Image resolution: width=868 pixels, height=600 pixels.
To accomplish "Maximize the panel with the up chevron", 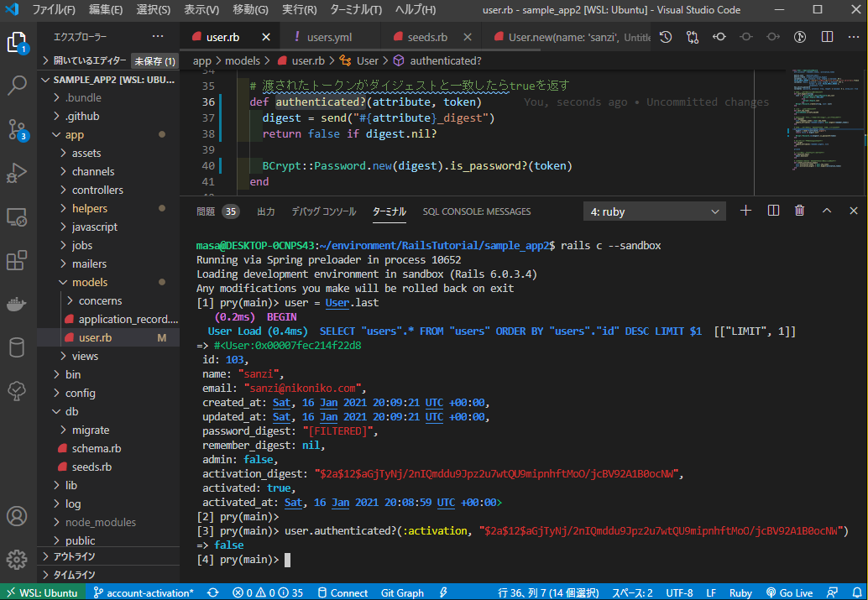I will (826, 211).
